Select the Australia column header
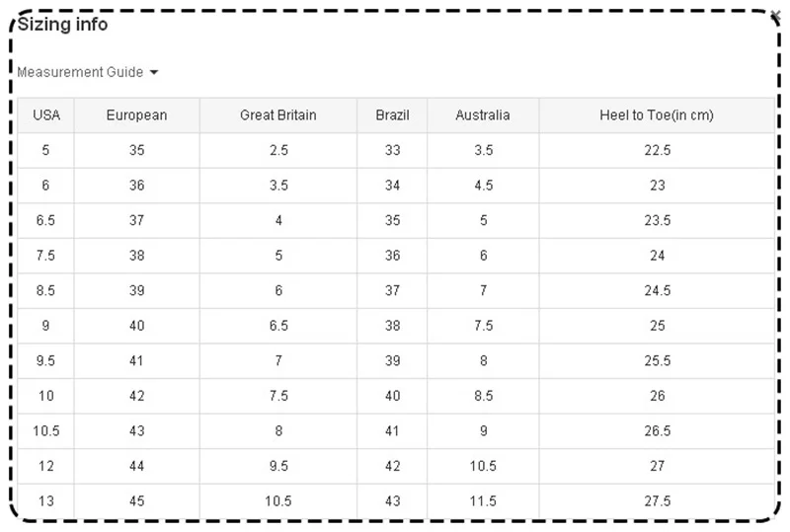This screenshot has height=532, width=790. pyautogui.click(x=483, y=115)
